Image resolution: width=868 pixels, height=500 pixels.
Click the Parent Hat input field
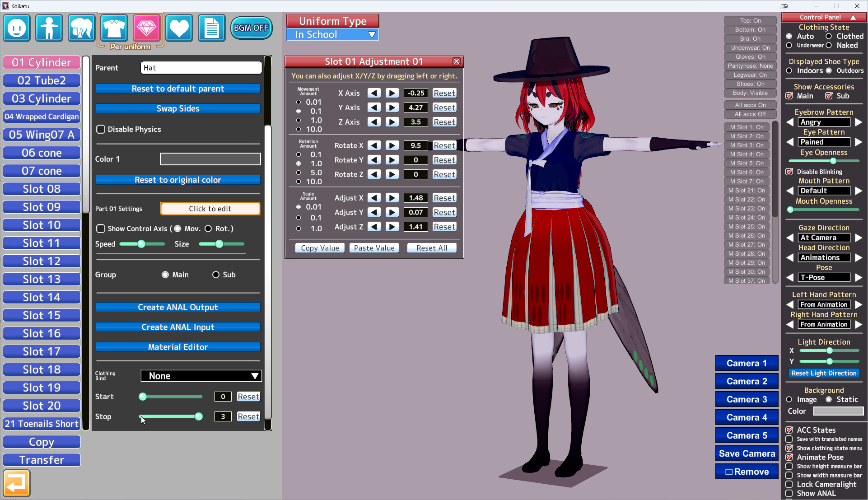pos(201,68)
